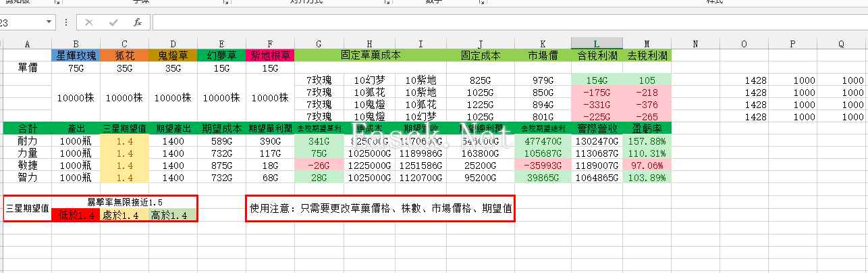Click the Cancel X icon in formula bar
This screenshot has width=868, height=273.
[x=89, y=22]
